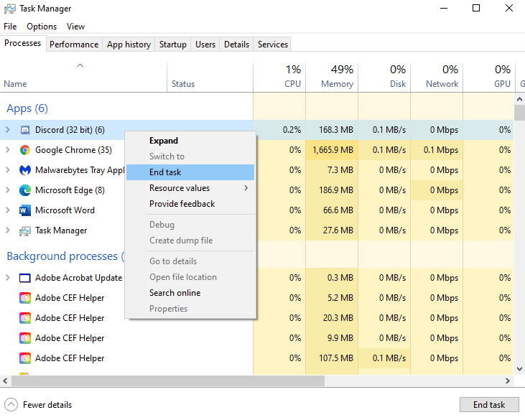Select Resource values in context menu
Image resolution: width=525 pixels, height=420 pixels.
click(190, 188)
